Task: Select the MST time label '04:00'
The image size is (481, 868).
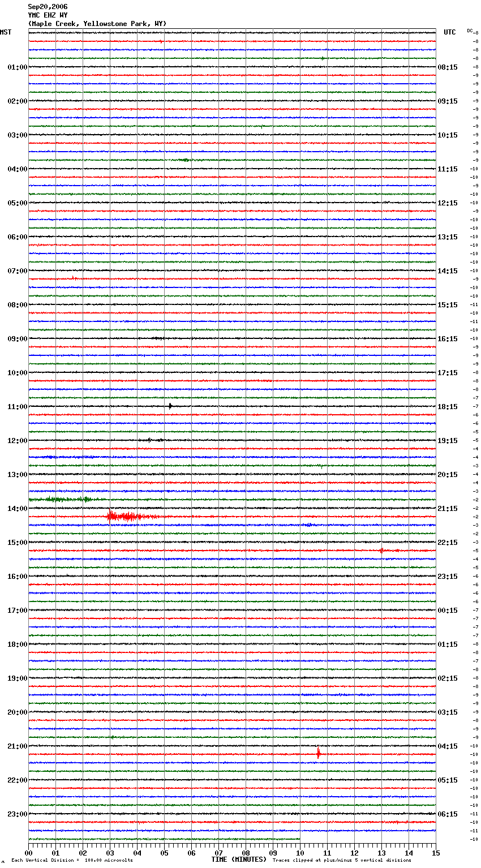Action: [18, 169]
